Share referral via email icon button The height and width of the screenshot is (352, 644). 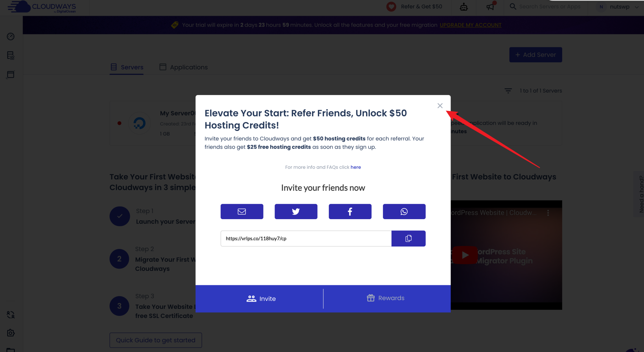[x=242, y=212]
